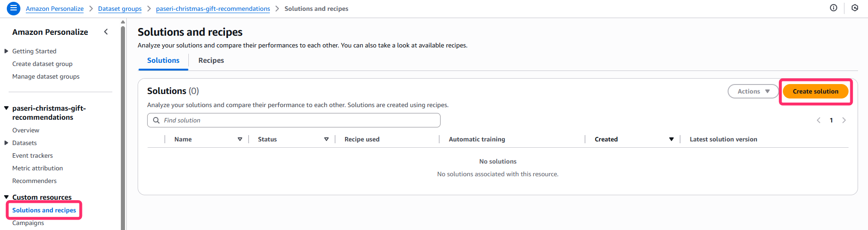The image size is (868, 230).
Task: Expand the Datasets tree item
Action: point(6,143)
